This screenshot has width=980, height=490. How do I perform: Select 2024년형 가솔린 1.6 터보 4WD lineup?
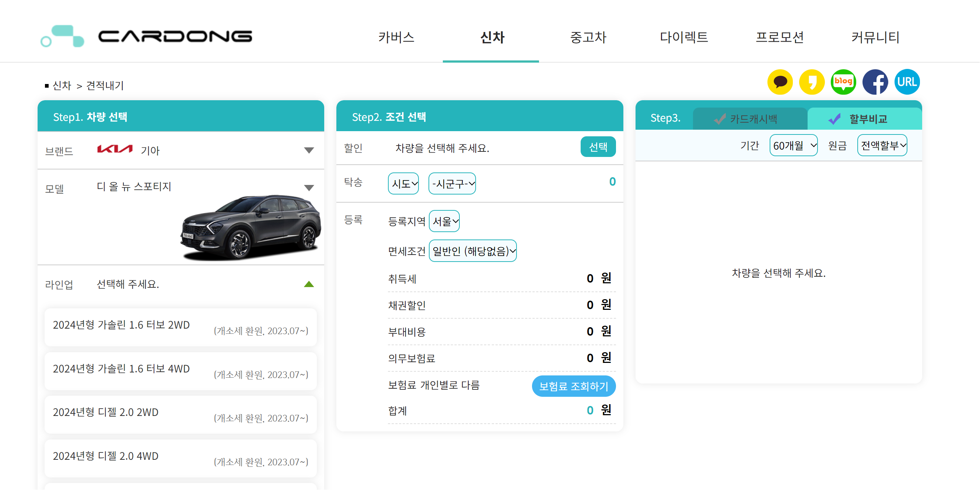pos(181,371)
